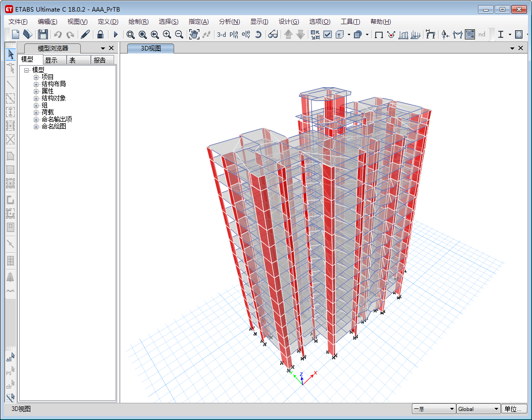This screenshot has width=532, height=420.
Task: Restore previous zoom view
Action: tap(155, 35)
